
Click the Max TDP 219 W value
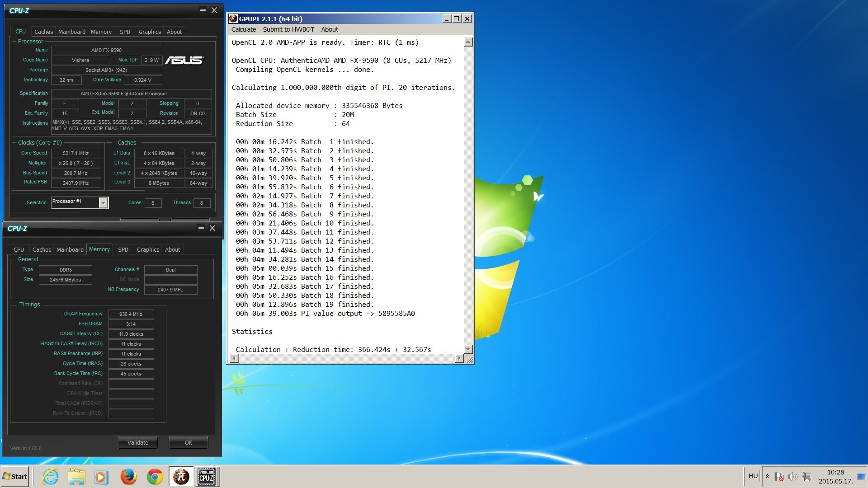point(151,60)
